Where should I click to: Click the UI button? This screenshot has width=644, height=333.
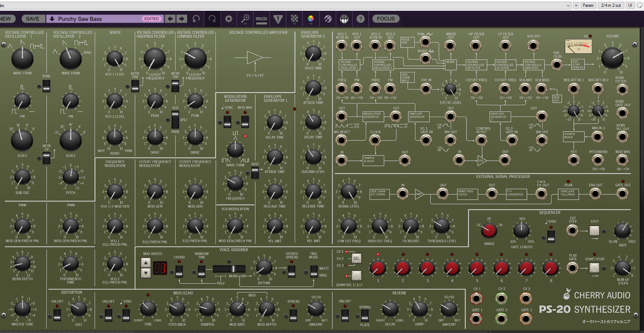pyautogui.click(x=630, y=5)
